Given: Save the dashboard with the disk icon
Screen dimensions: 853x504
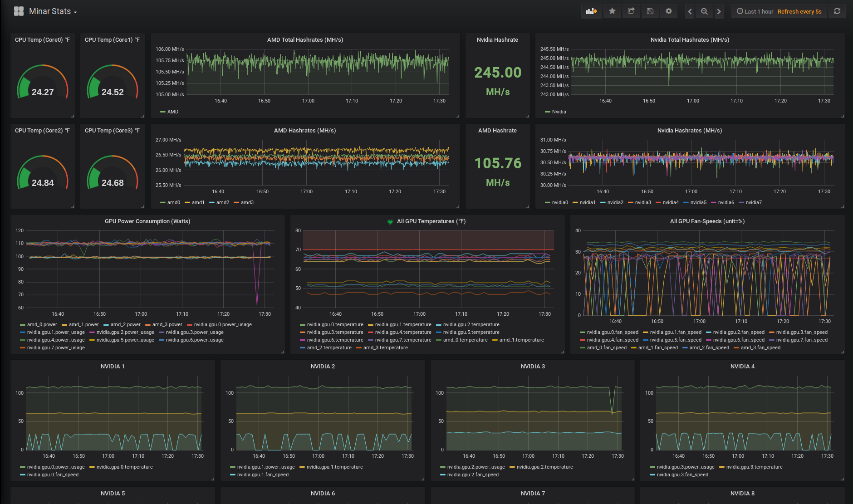Looking at the screenshot, I should (x=650, y=11).
